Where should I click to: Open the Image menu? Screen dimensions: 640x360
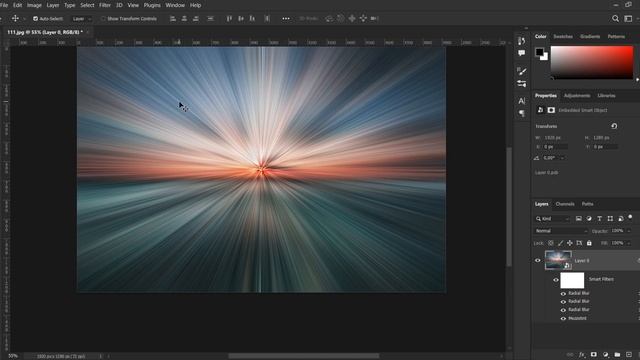(34, 5)
